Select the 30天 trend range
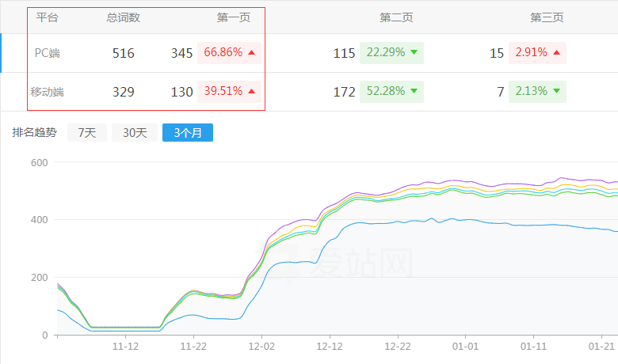 tap(134, 133)
